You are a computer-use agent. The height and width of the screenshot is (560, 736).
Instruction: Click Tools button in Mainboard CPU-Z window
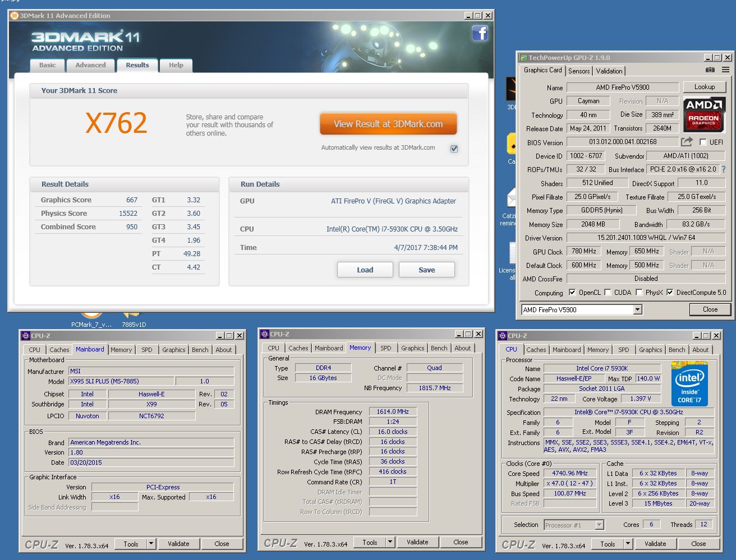(x=131, y=543)
